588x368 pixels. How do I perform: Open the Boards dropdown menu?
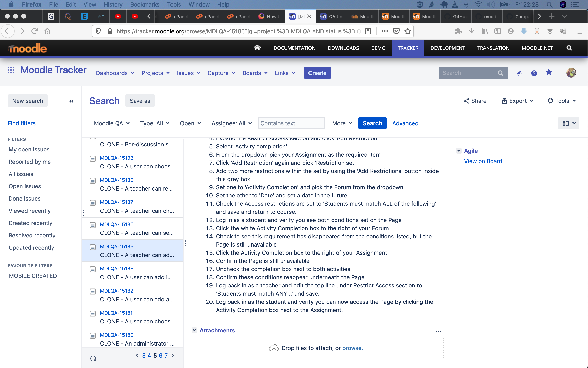click(x=255, y=73)
